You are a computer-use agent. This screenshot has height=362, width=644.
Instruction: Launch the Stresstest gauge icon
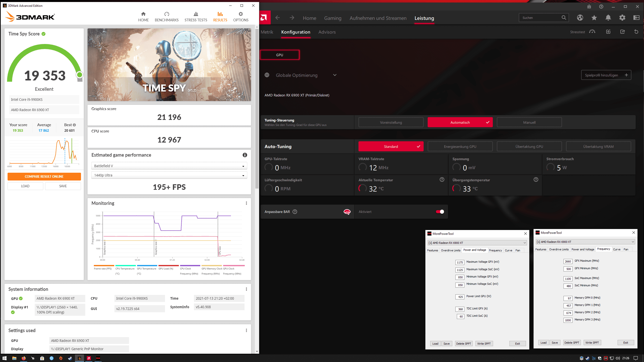592,32
